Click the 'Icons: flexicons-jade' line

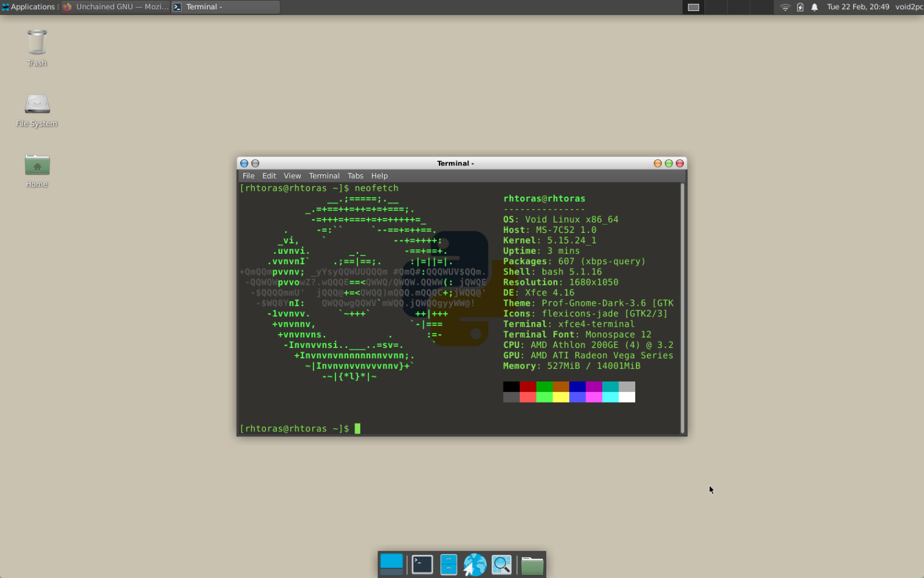point(585,313)
